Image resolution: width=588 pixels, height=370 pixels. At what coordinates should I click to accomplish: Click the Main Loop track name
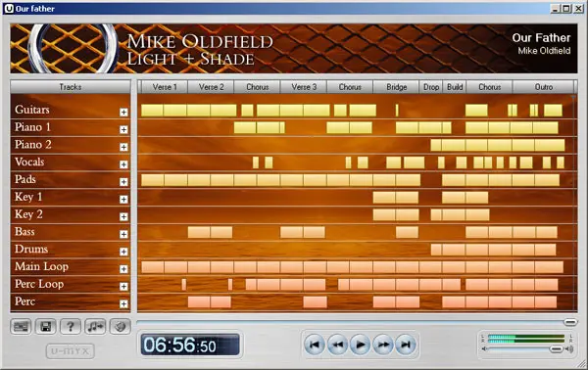(x=41, y=266)
